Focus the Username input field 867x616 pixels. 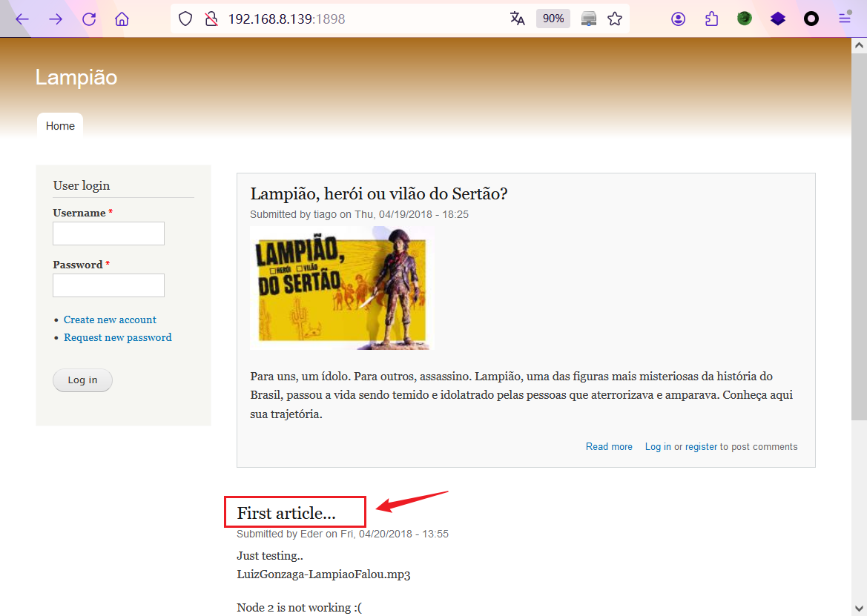pyautogui.click(x=108, y=234)
